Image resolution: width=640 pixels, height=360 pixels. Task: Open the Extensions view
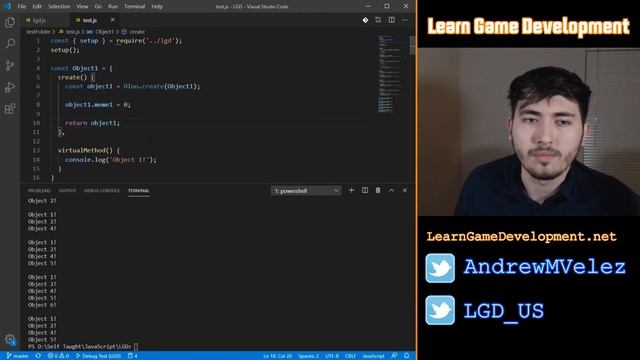(10, 109)
